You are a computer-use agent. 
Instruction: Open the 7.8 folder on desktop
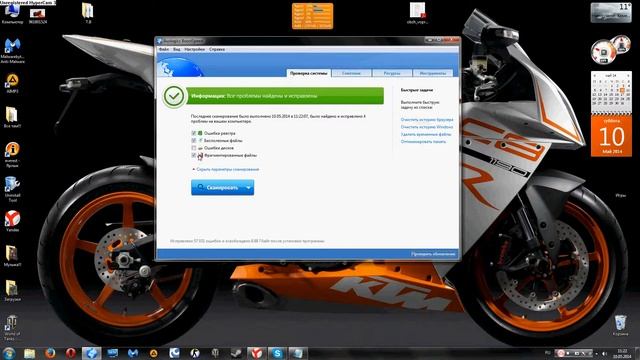87,13
